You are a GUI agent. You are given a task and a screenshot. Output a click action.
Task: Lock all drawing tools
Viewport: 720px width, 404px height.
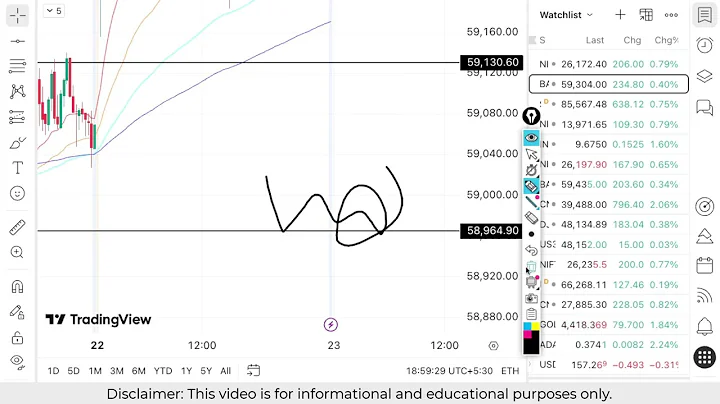coord(17,338)
